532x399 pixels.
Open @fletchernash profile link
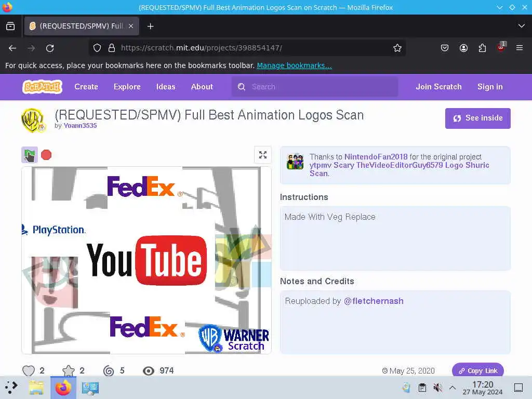[374, 301]
